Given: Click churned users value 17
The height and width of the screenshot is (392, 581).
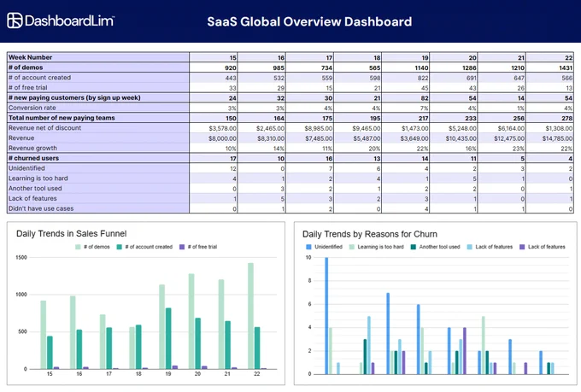Looking at the screenshot, I should 233,159.
